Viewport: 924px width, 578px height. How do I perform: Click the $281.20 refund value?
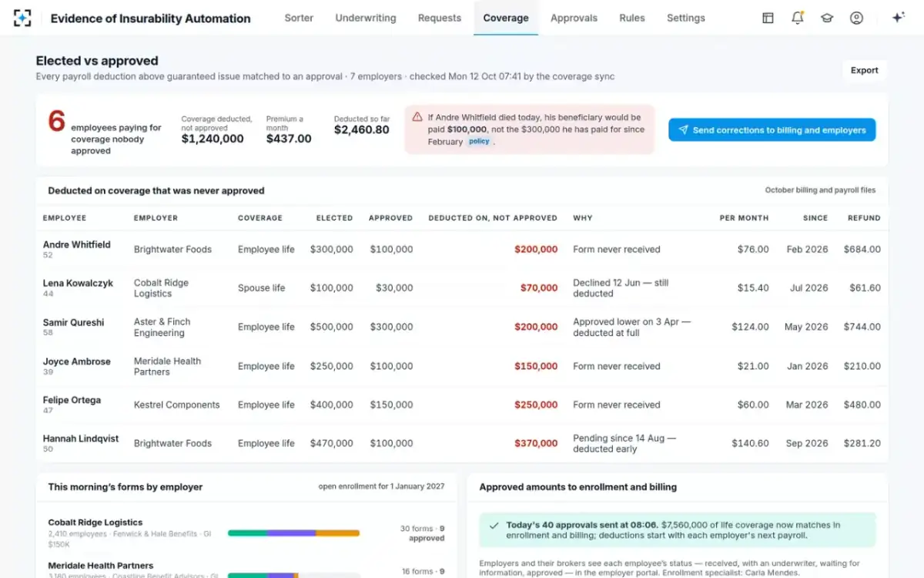point(862,443)
